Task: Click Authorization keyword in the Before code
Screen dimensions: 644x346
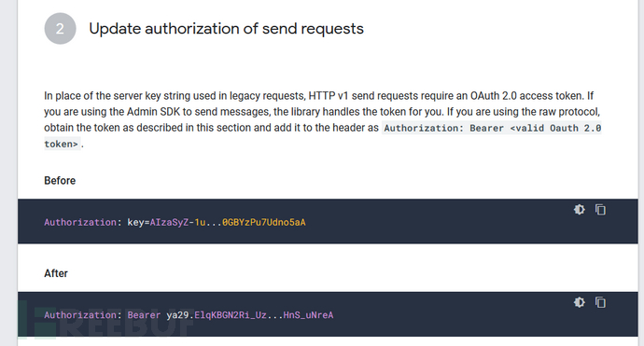Action: [80, 223]
